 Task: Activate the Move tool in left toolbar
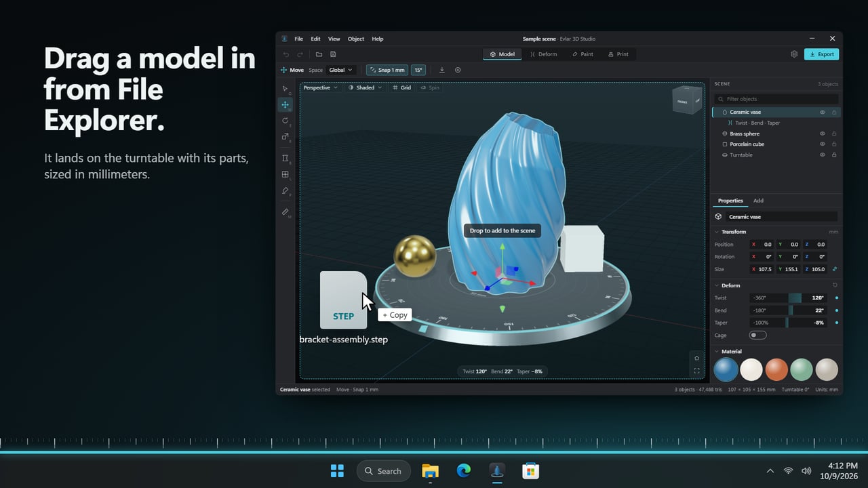pos(285,104)
